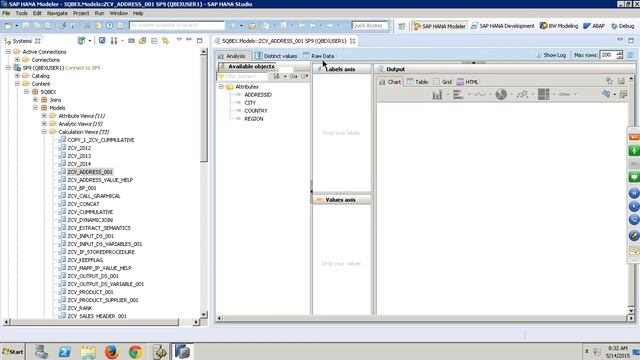Viewport: 640px width, 360px height.
Task: Minimize the Systems panel
Action: 189,40
